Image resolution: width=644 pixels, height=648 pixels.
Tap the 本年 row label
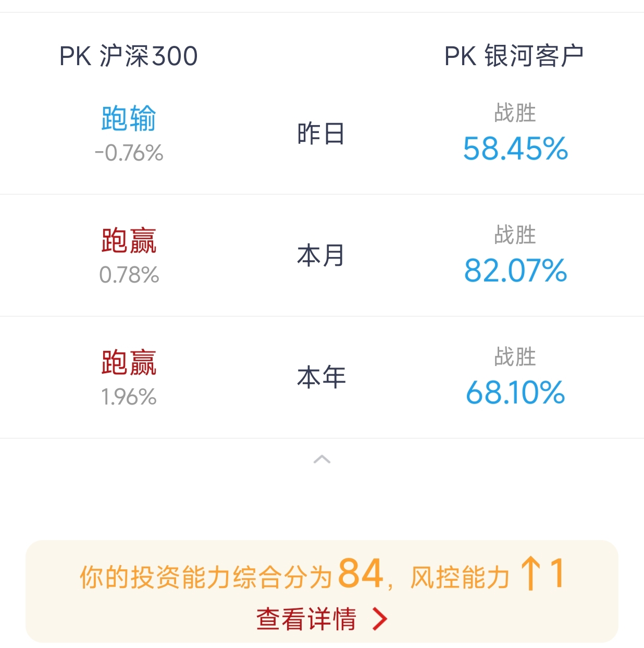[x=321, y=377]
